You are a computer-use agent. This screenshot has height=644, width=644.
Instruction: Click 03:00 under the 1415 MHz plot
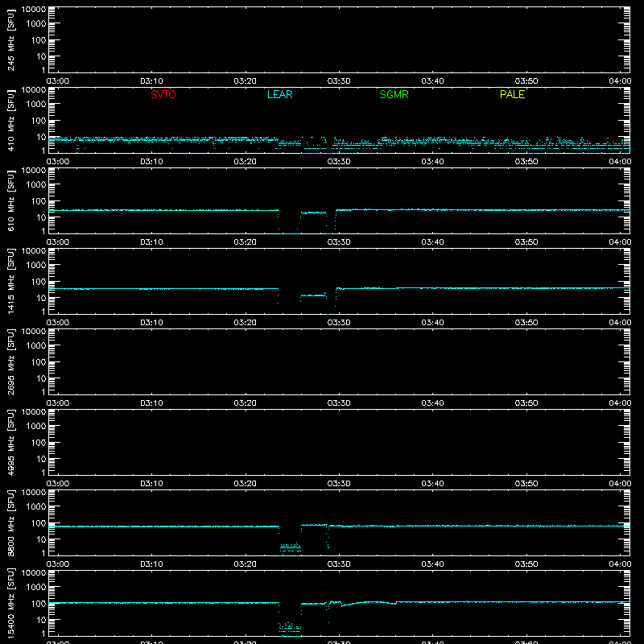point(58,323)
